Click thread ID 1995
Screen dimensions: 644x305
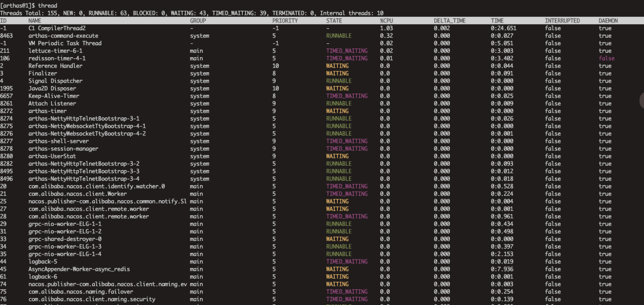(x=6, y=88)
